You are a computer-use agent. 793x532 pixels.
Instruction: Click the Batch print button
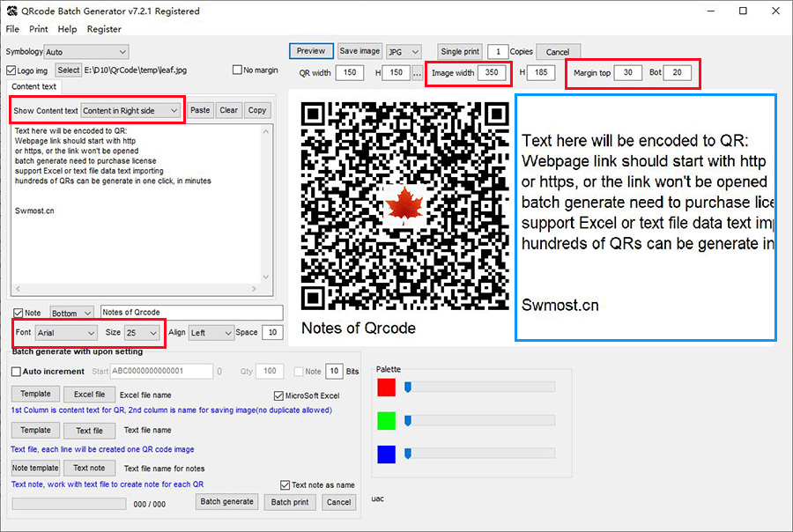pyautogui.click(x=290, y=502)
